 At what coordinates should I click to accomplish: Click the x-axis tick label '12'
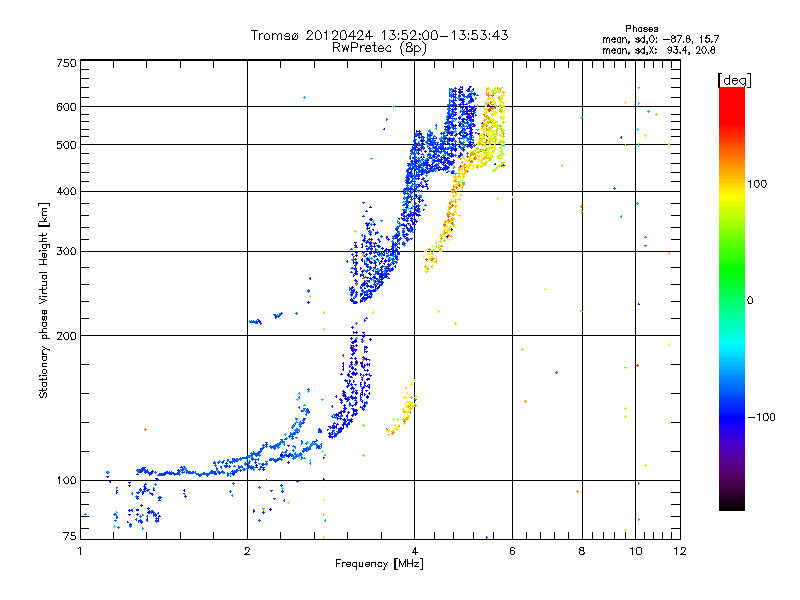click(680, 551)
